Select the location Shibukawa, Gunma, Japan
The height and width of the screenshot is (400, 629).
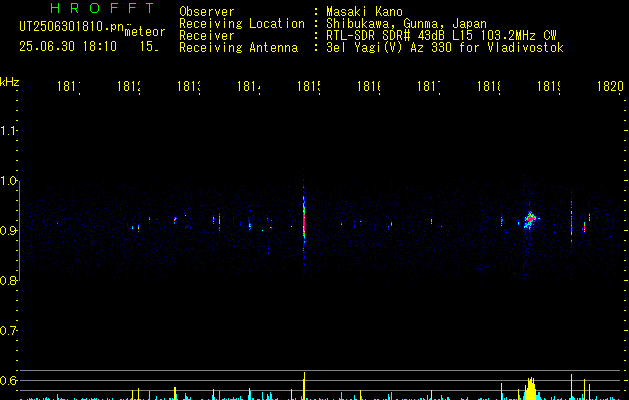pyautogui.click(x=406, y=24)
